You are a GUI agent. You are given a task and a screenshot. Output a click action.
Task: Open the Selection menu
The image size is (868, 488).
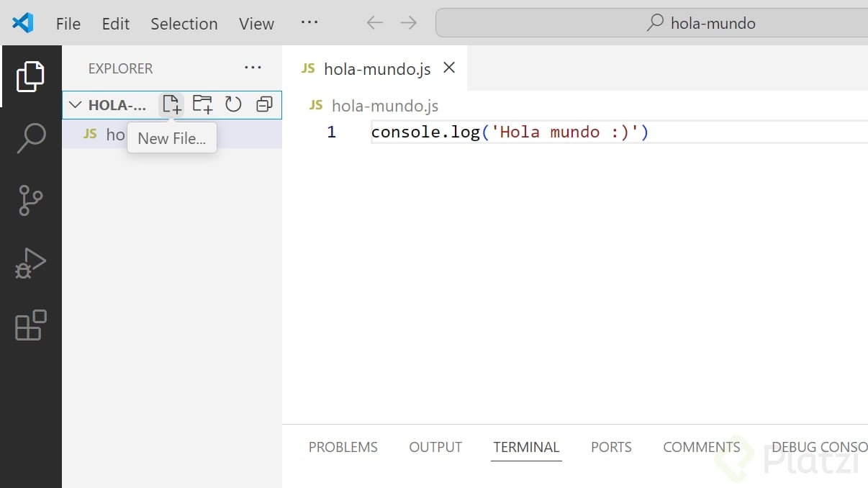pyautogui.click(x=184, y=24)
